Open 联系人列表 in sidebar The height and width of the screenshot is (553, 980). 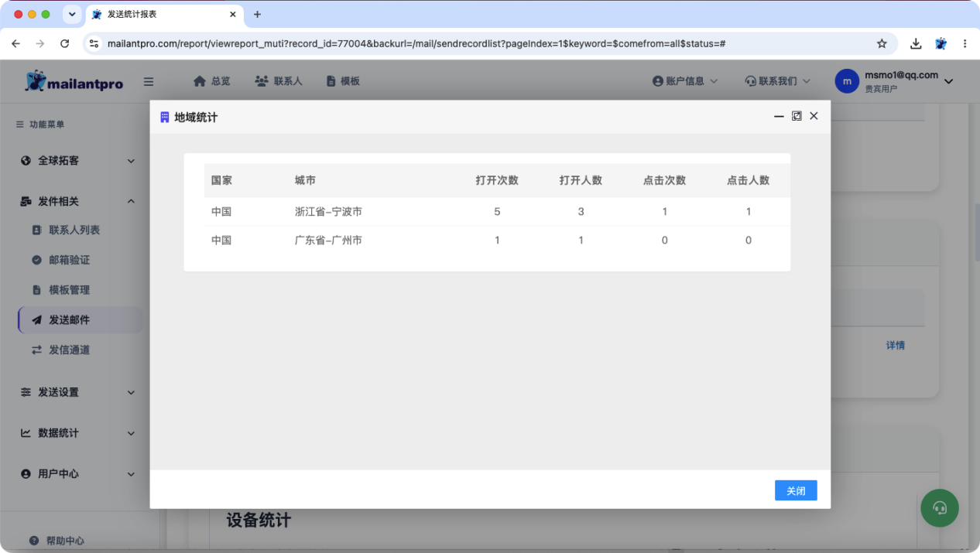tap(74, 230)
